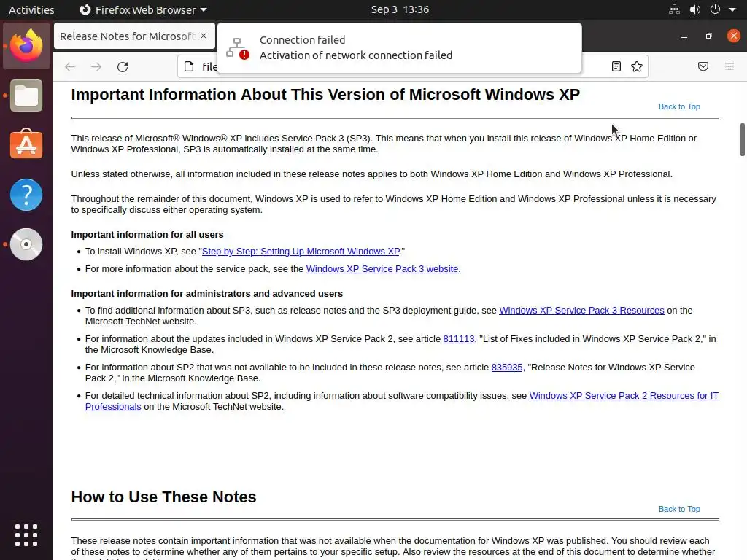This screenshot has width=747, height=560.
Task: Click the clock showing Sep 3 13:36
Action: point(400,9)
